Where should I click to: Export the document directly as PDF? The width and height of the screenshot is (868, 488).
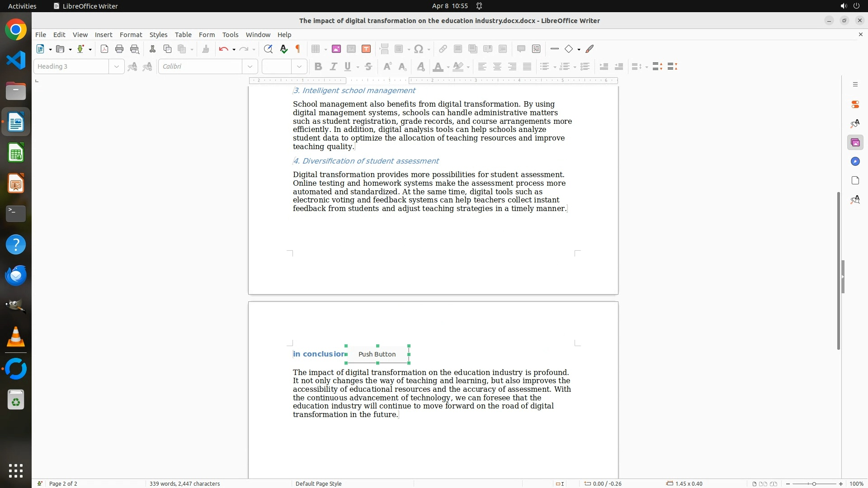(104, 49)
